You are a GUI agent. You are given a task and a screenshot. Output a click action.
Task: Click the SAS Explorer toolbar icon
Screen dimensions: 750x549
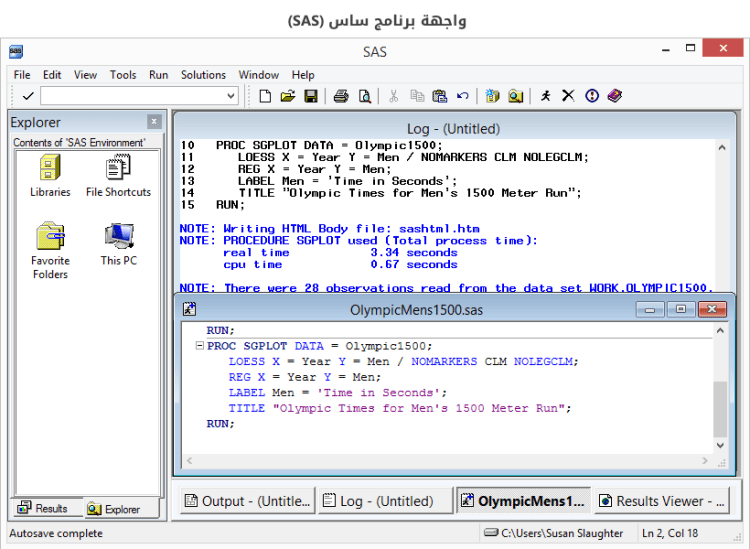(516, 96)
